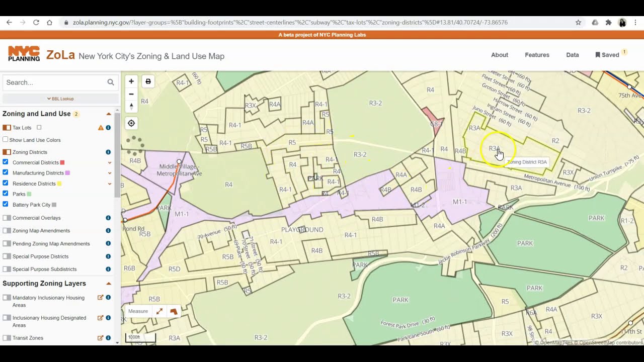The height and width of the screenshot is (362, 644).
Task: Open info for Special Purpose Districts
Action: 108,256
